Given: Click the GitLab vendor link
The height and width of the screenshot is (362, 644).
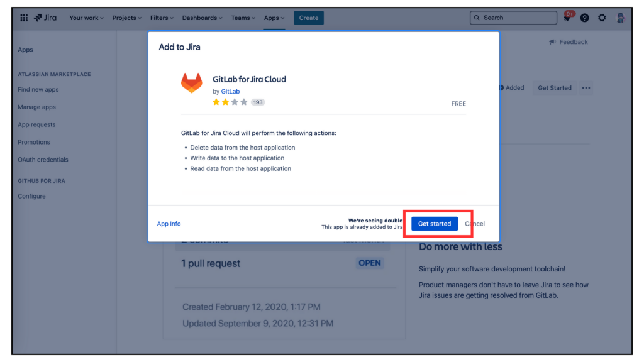Looking at the screenshot, I should (230, 92).
